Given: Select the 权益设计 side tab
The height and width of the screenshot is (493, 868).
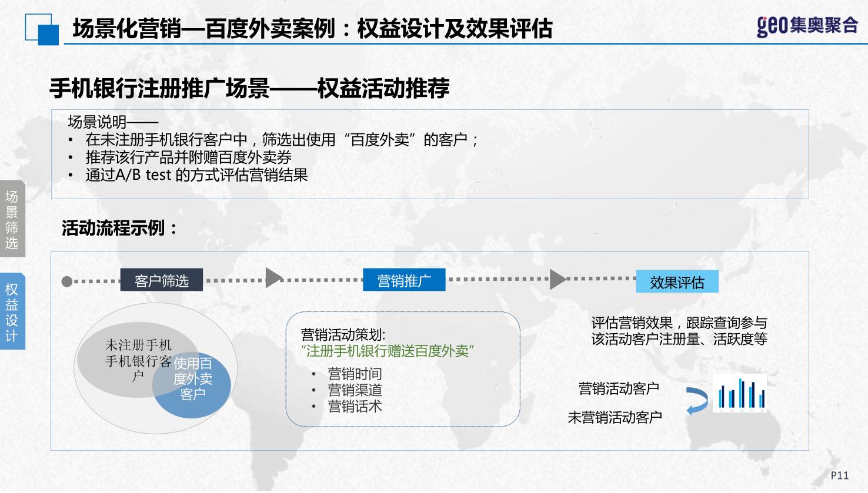Looking at the screenshot, I should coord(12,311).
